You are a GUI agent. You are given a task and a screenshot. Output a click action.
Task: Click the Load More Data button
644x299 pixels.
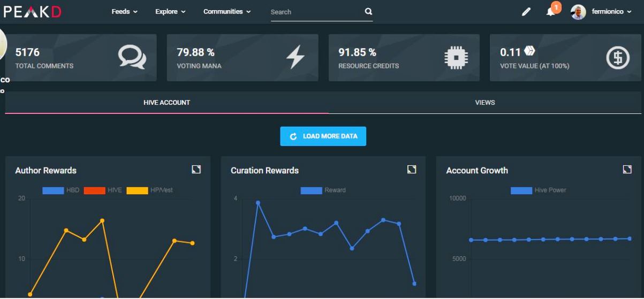(x=323, y=136)
